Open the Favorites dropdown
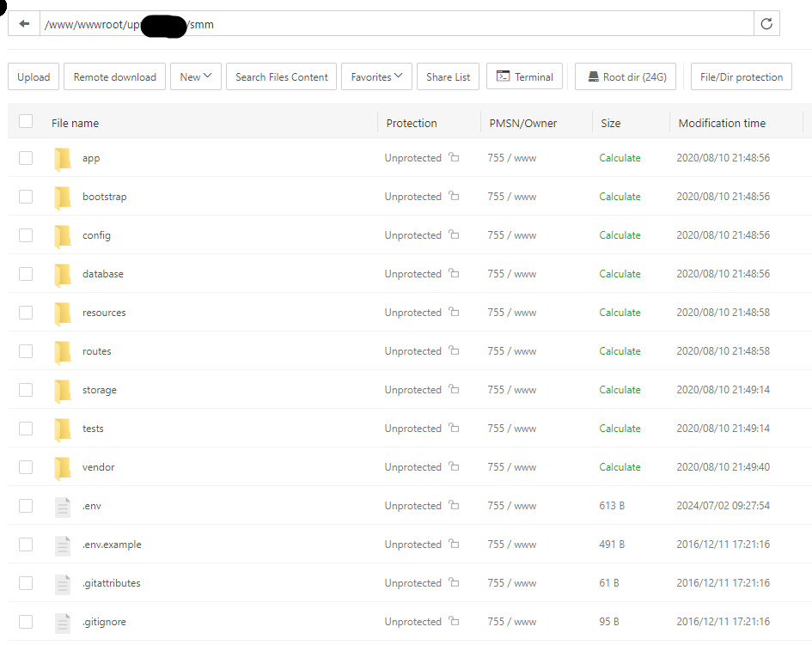The height and width of the screenshot is (645, 812). (x=376, y=77)
